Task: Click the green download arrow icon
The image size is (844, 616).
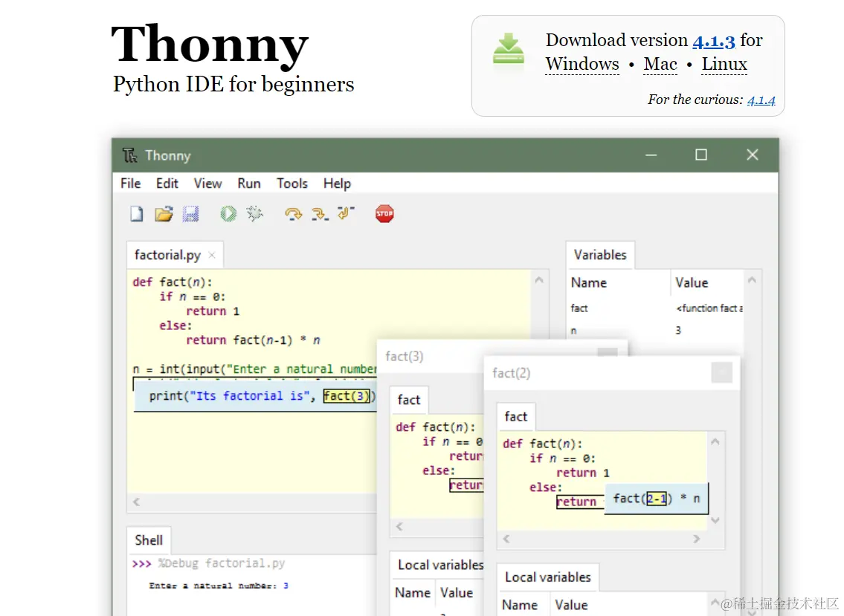Action: click(508, 48)
